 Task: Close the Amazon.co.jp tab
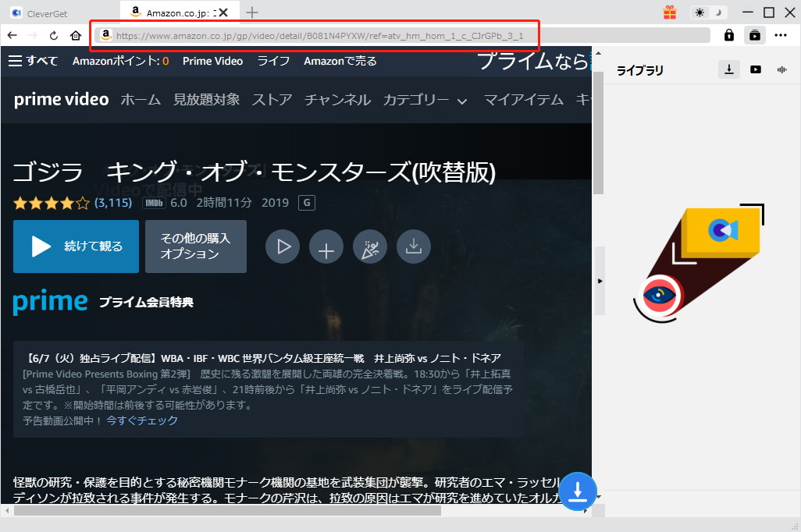coord(223,12)
